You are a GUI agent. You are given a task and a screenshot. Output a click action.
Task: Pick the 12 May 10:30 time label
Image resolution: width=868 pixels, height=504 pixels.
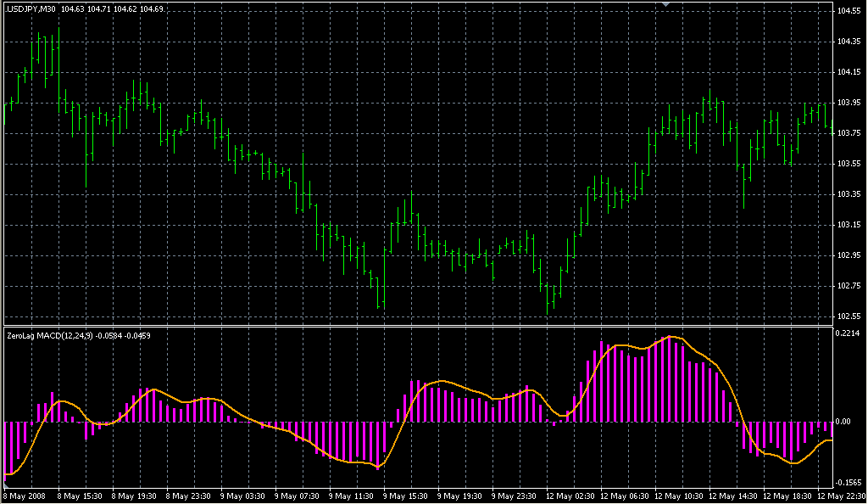coord(678,496)
